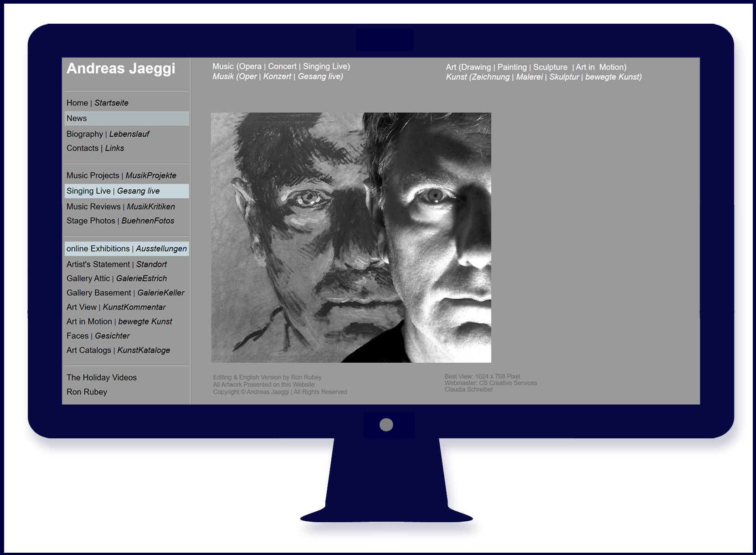The image size is (756, 555).
Task: Visit Gallery Basement | GalerieKeller
Action: click(x=125, y=293)
